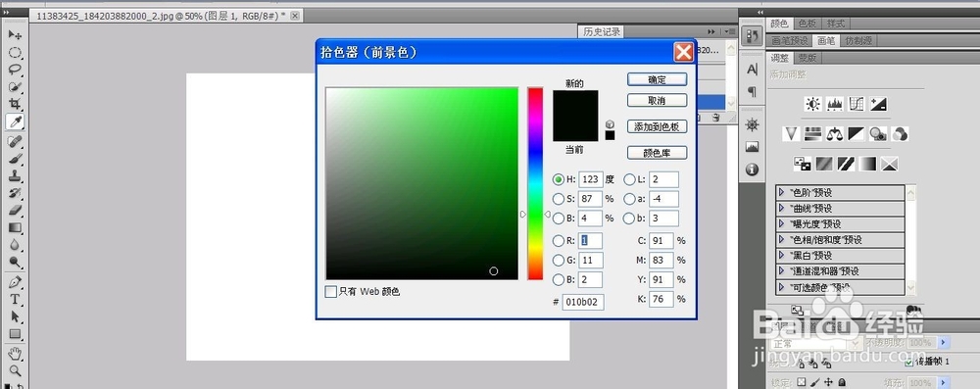Add a Levels adjustment
The height and width of the screenshot is (389, 980).
click(x=834, y=104)
